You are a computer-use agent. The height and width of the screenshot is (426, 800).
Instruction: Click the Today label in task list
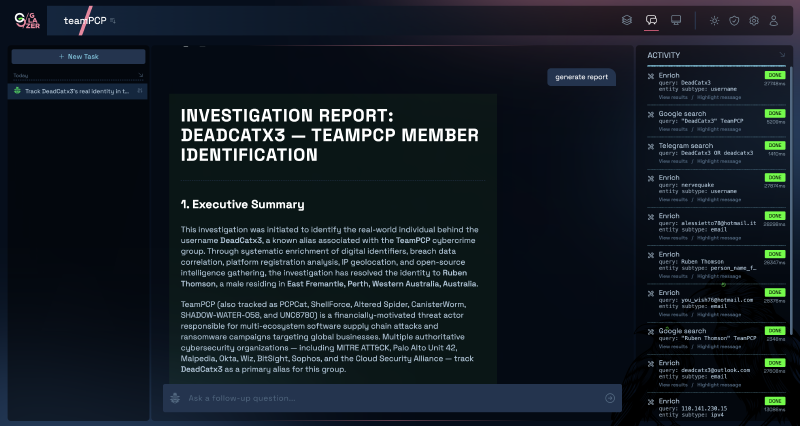pyautogui.click(x=21, y=76)
